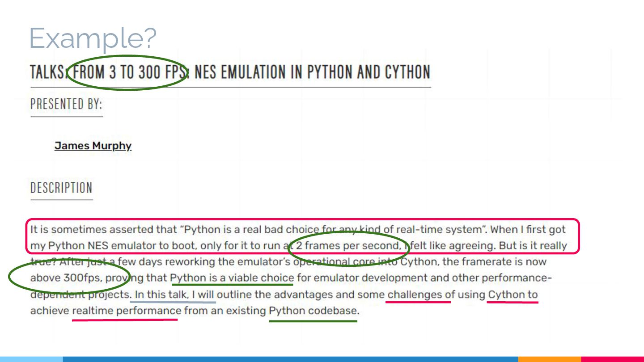Viewport: 644px width, 362px height.
Task: Click the word "TALKS:" in the title
Action: [50, 72]
